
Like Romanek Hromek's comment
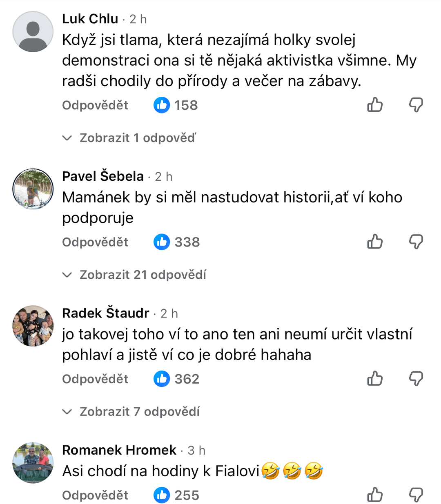pyautogui.click(x=374, y=495)
